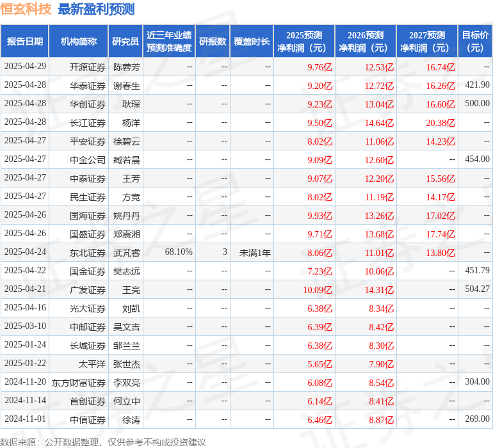The width and height of the screenshot is (493, 448).
Task: Click researcher name 张世杰
Action: pos(127,364)
